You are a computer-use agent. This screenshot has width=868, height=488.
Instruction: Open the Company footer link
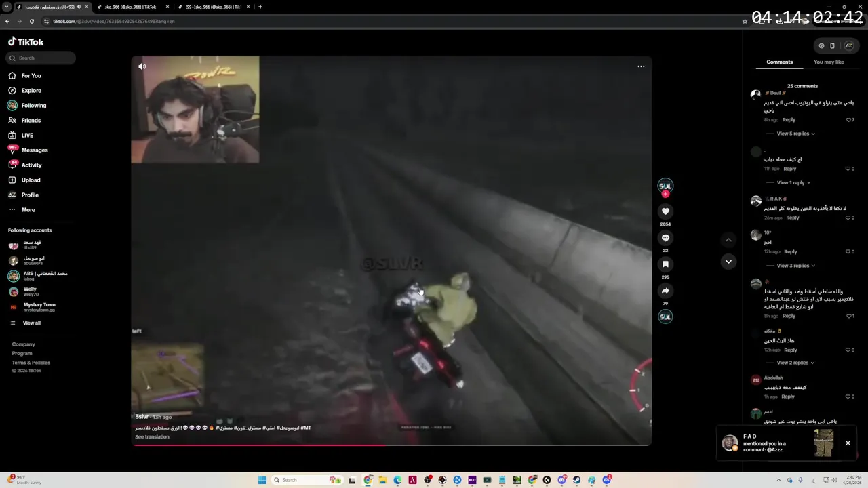[x=23, y=344]
